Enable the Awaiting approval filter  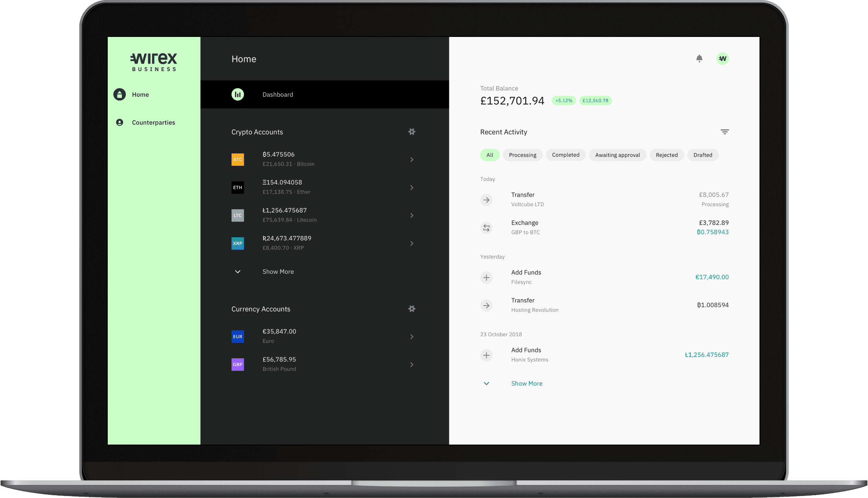(x=617, y=155)
